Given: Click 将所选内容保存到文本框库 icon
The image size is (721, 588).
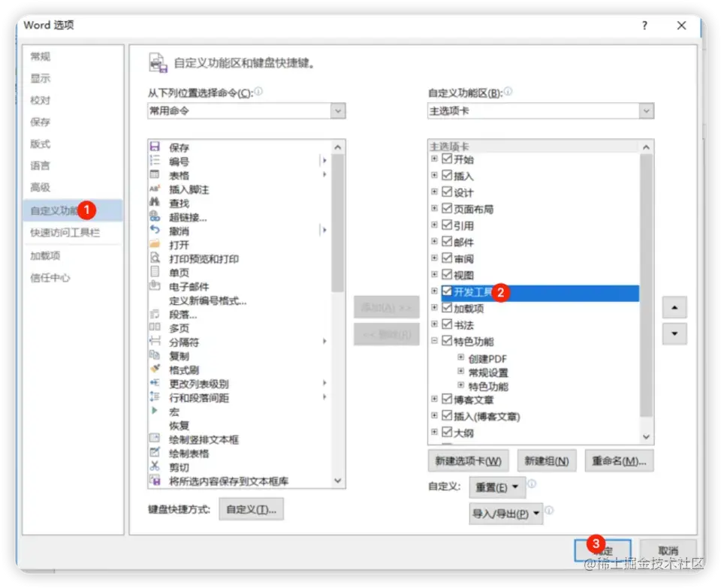Looking at the screenshot, I should click(155, 481).
